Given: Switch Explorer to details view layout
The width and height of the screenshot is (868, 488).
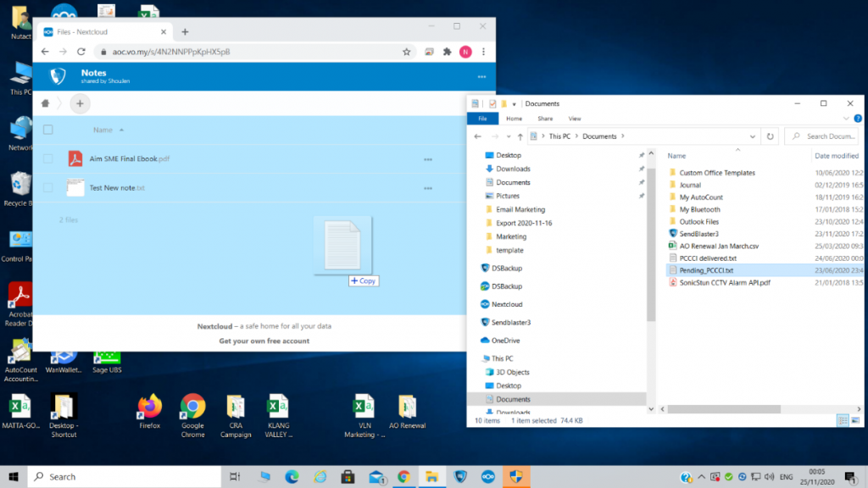Looking at the screenshot, I should (x=843, y=420).
